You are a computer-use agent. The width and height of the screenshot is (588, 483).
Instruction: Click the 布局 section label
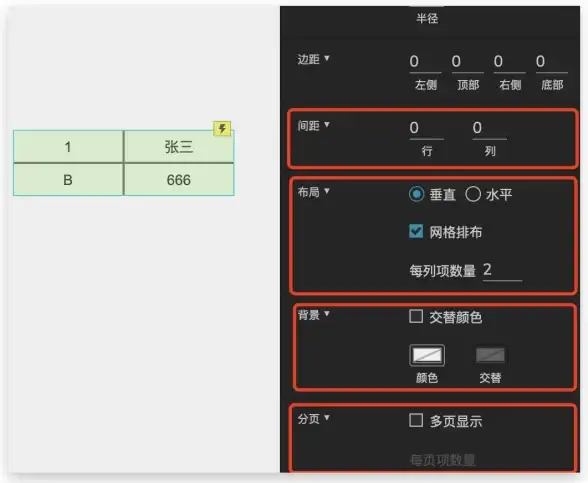(x=309, y=192)
